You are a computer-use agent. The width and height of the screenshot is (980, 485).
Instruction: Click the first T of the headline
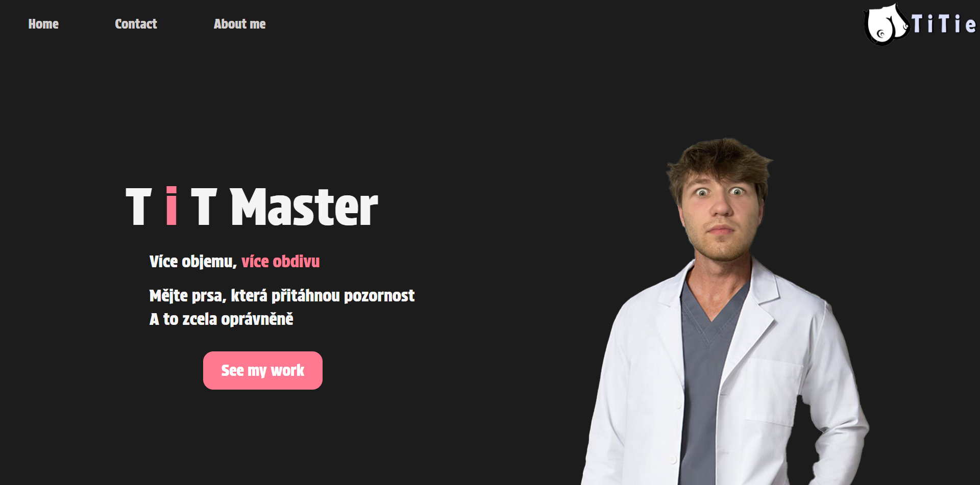(x=139, y=206)
